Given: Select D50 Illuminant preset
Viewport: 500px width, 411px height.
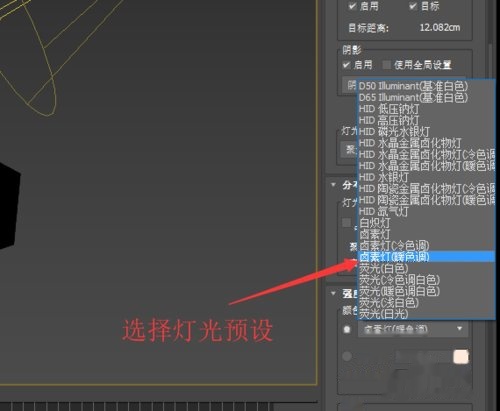Looking at the screenshot, I should (x=426, y=86).
